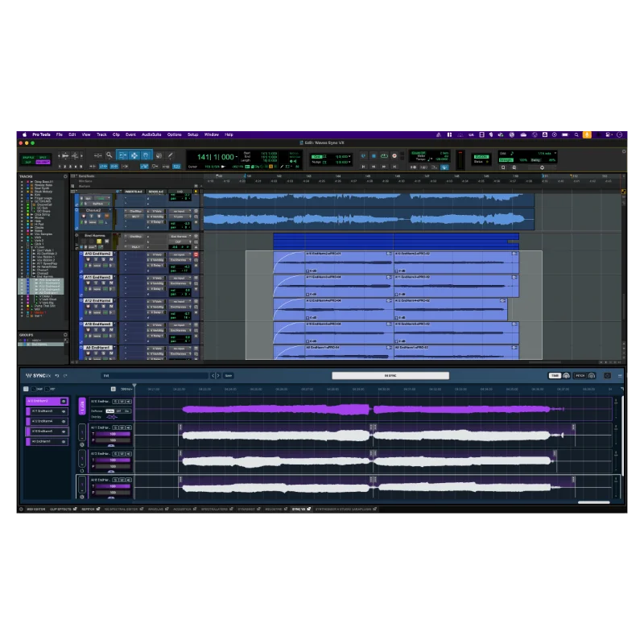Click the RE SYNC bar
This screenshot has width=644, height=644.
tap(390, 375)
